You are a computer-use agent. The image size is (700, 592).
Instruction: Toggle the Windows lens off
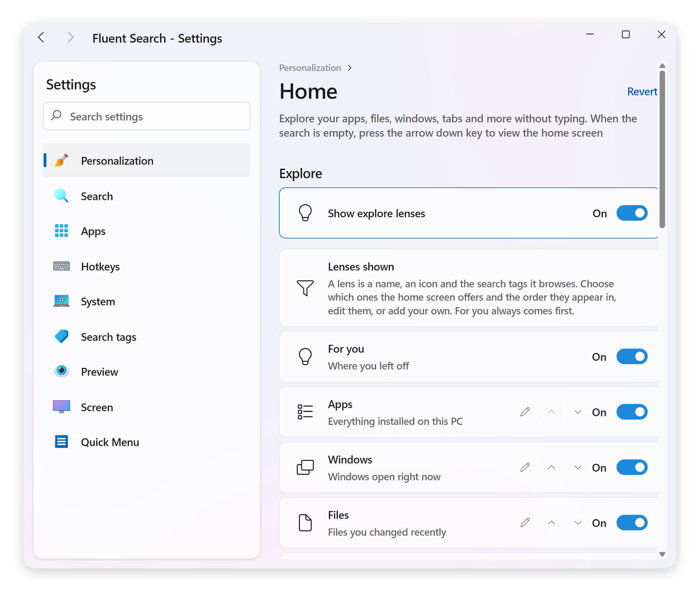pyautogui.click(x=632, y=467)
